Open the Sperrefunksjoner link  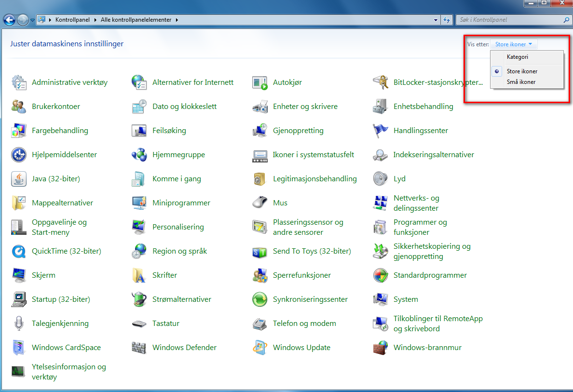[302, 275]
